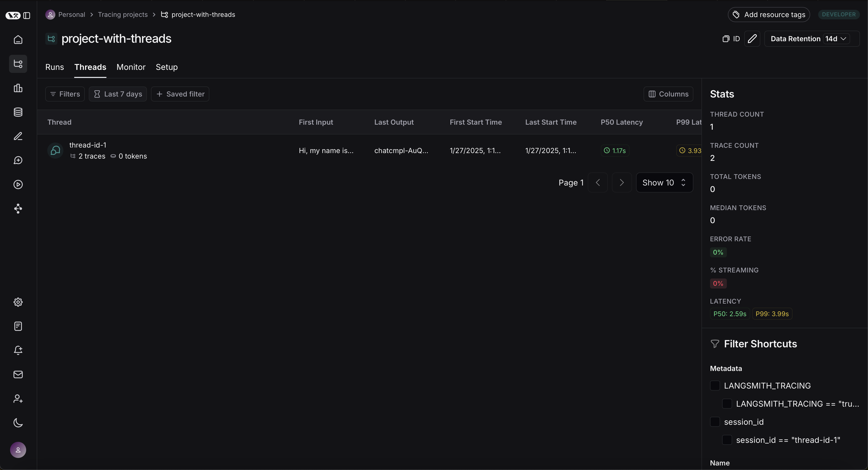868x470 pixels.
Task: Click the dashboards bar chart sidebar icon
Action: [x=18, y=88]
